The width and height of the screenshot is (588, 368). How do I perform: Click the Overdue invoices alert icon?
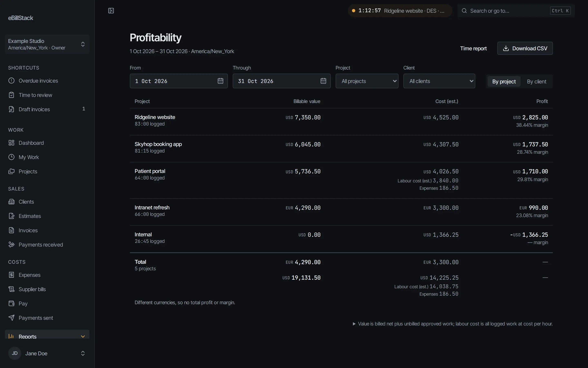(11, 81)
